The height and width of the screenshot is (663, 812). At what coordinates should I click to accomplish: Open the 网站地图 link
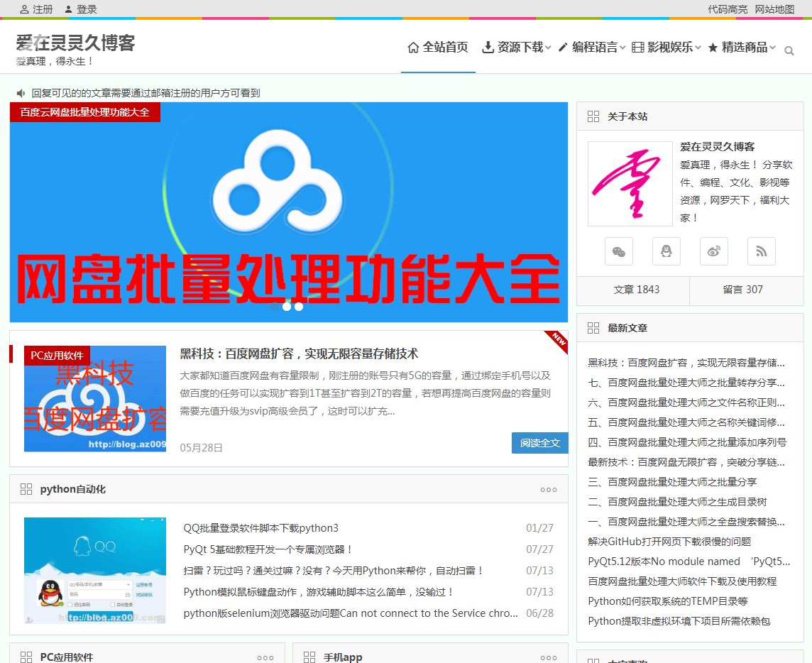774,9
